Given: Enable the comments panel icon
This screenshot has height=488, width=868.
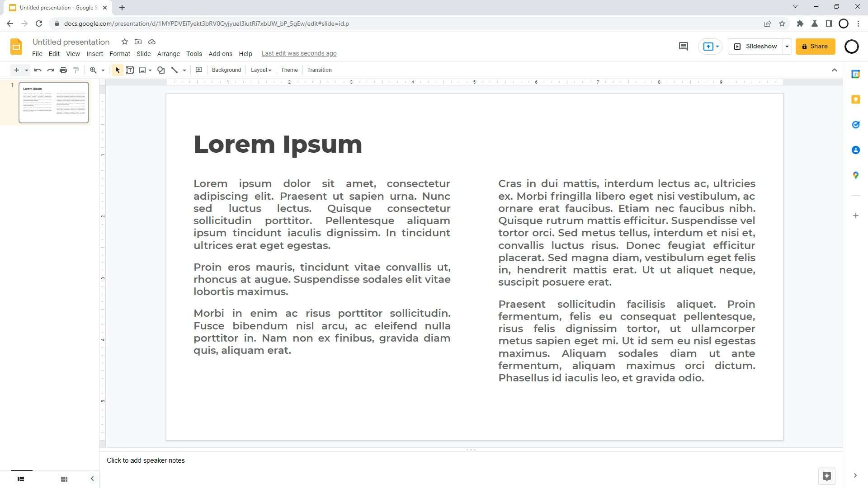Looking at the screenshot, I should (684, 46).
